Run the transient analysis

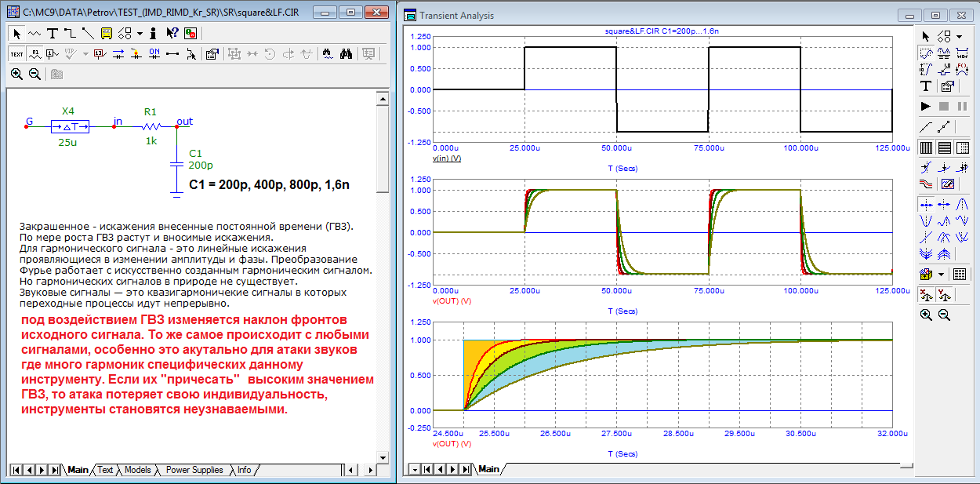(926, 106)
